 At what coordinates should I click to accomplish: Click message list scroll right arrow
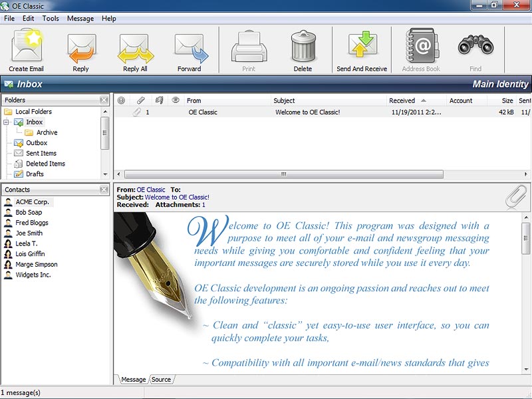coord(525,174)
